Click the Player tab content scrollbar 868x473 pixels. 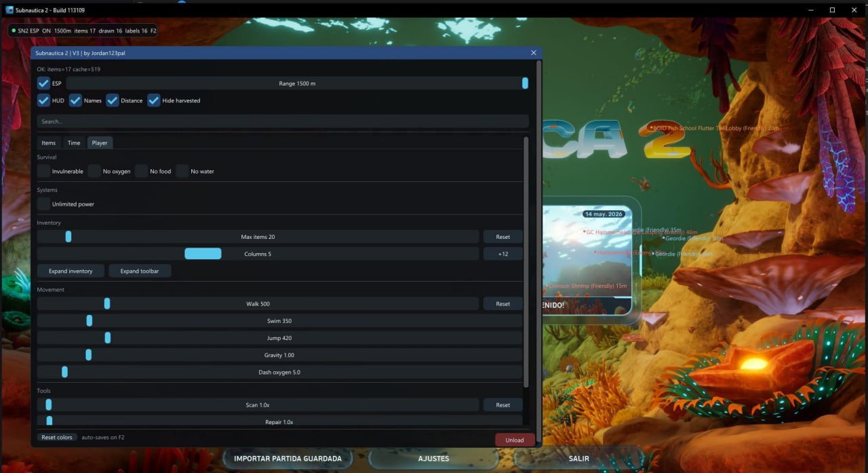click(x=526, y=262)
